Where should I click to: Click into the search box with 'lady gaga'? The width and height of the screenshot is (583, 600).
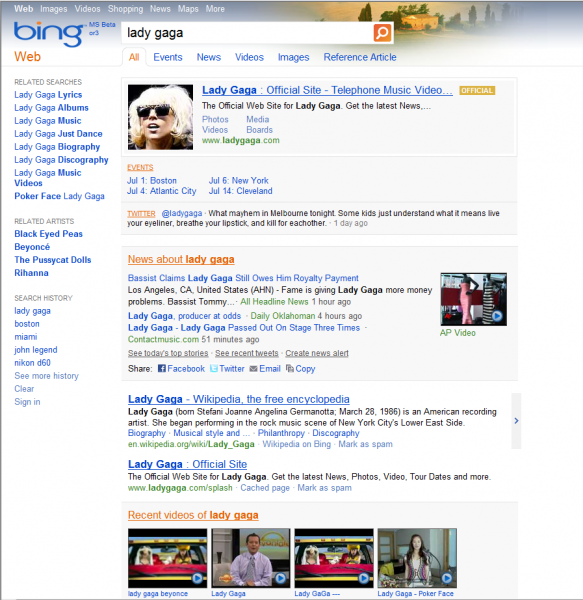[248, 33]
